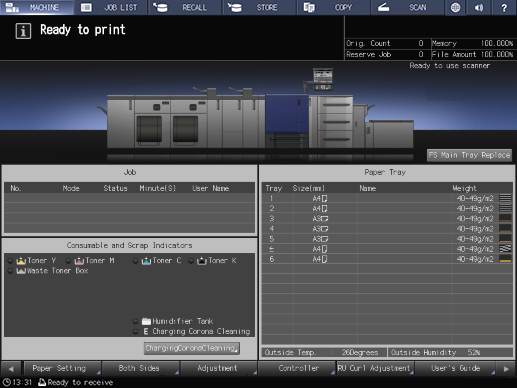Open RU Curl Adjustment
Image resolution: width=517 pixels, height=388 pixels.
coord(375,368)
